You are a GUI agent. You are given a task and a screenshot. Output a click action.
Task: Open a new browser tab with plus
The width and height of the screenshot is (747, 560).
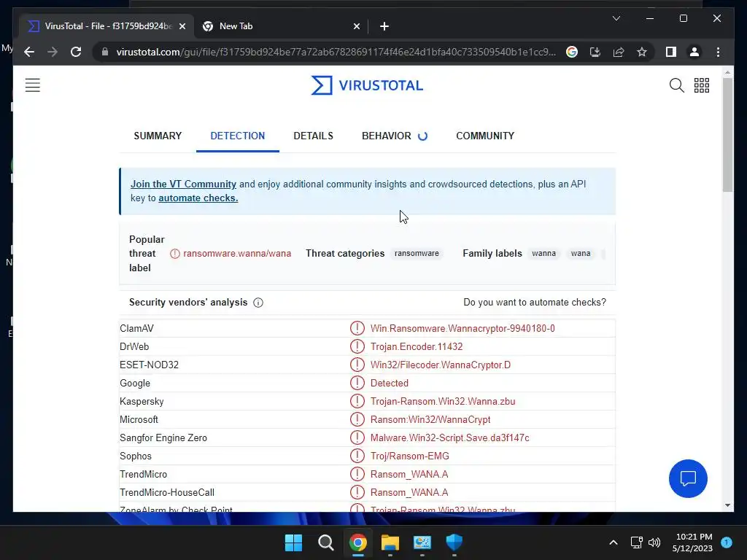point(384,26)
